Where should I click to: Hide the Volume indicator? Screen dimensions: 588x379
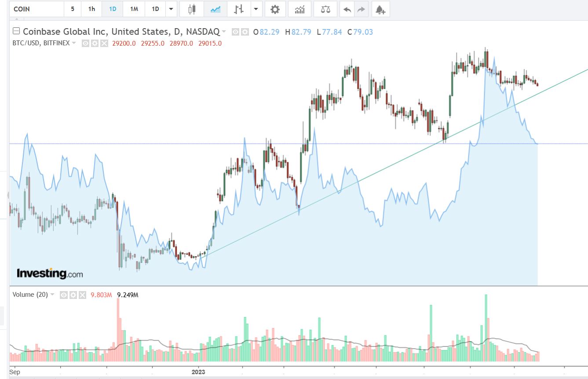[x=64, y=295]
